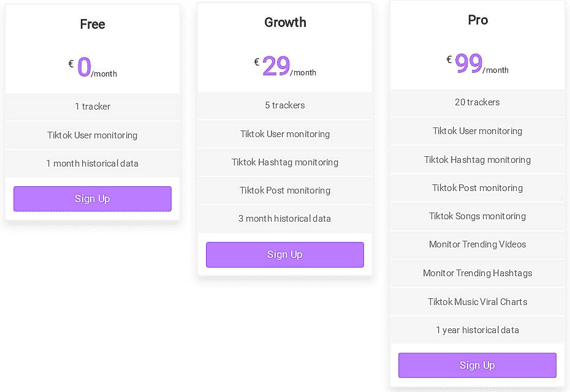This screenshot has height=392, width=570.
Task: Click Tiktok Songs monitoring in the Pro plan
Action: click(x=477, y=216)
